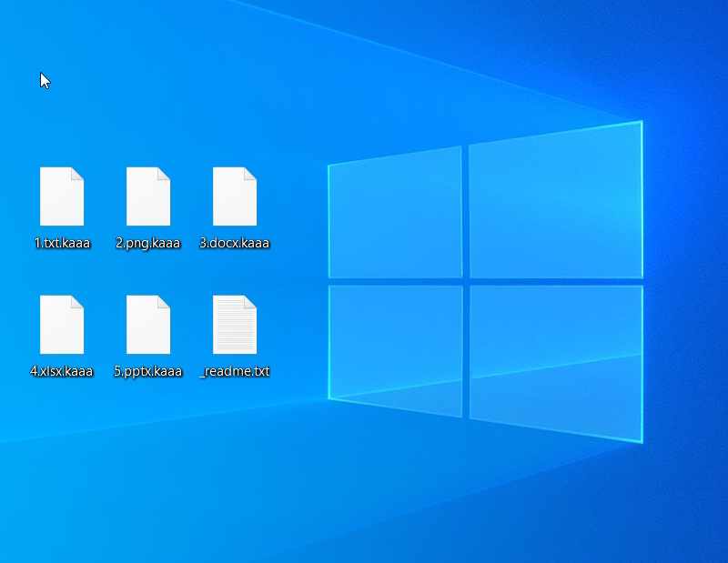
Task: Click empty desktop between 2.png.kaaa and 5.pptx.kaaa icons
Action: click(148, 271)
